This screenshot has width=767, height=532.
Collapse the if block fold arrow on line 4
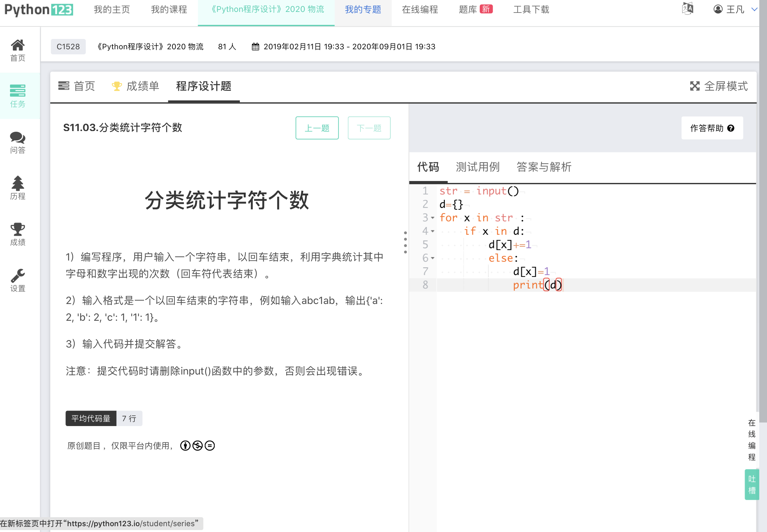coord(433,231)
